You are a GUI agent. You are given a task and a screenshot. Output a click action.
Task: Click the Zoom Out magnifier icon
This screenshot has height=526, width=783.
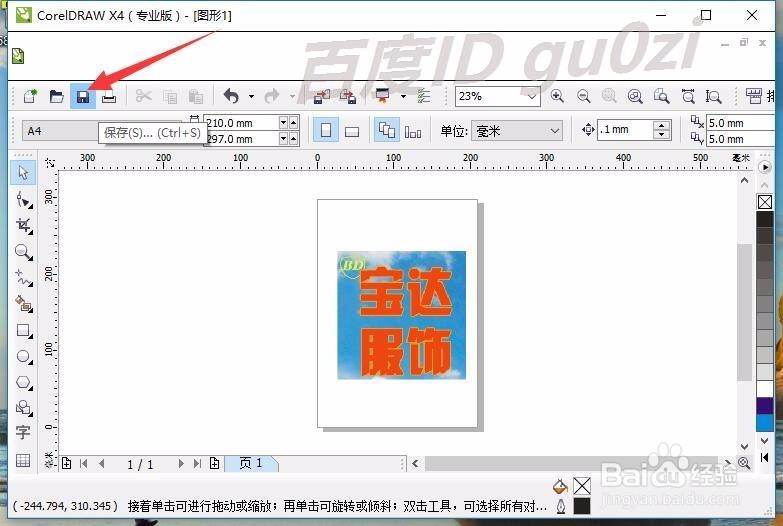tap(583, 96)
